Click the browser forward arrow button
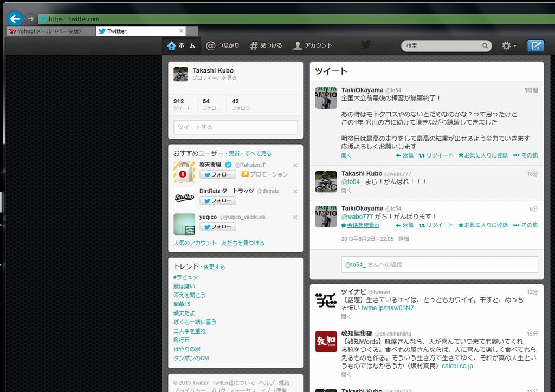555x392 pixels. point(31,19)
